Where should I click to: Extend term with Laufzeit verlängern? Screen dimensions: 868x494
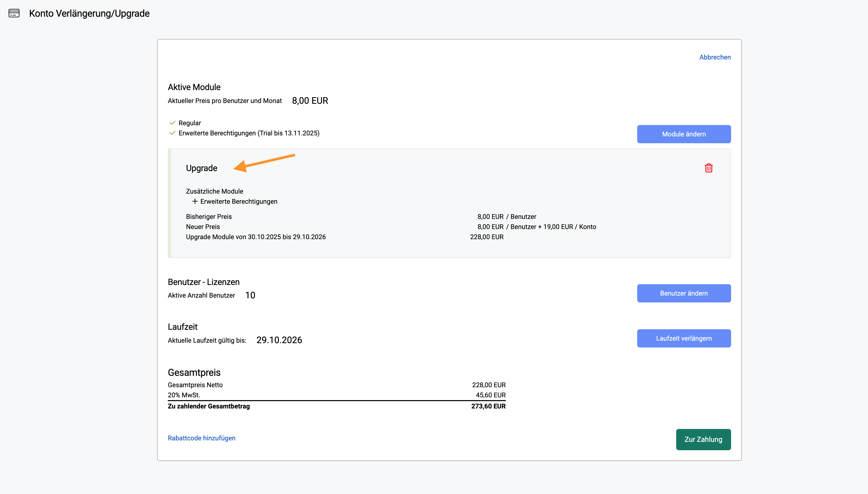(x=684, y=338)
